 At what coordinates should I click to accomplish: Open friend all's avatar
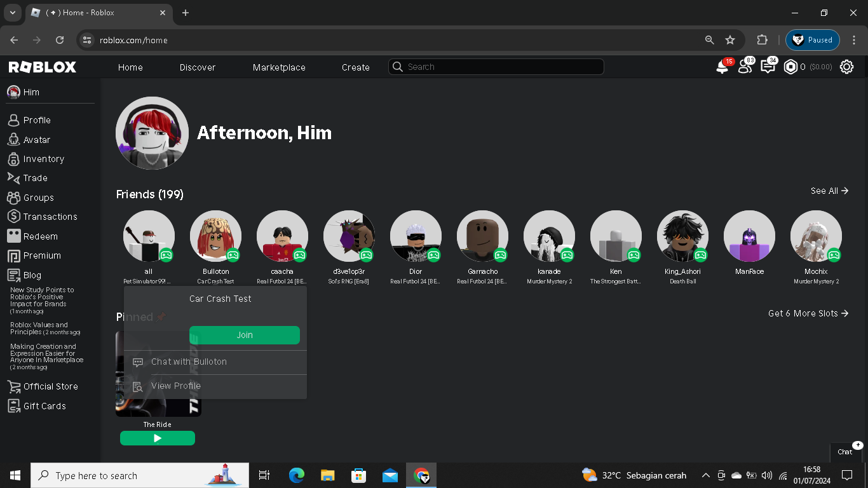tap(149, 236)
